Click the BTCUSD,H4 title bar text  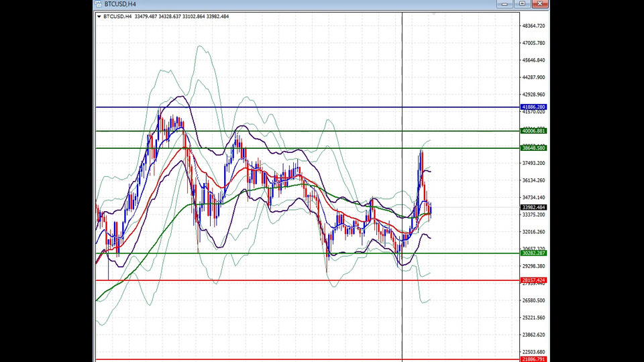pos(120,4)
